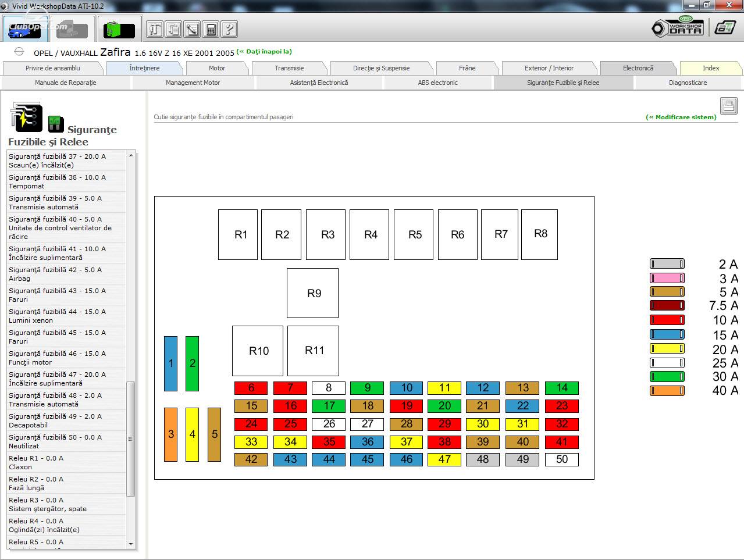Viewport: 744px width, 560px height.
Task: Click fuse list scrollbar down arrow
Action: [131, 544]
